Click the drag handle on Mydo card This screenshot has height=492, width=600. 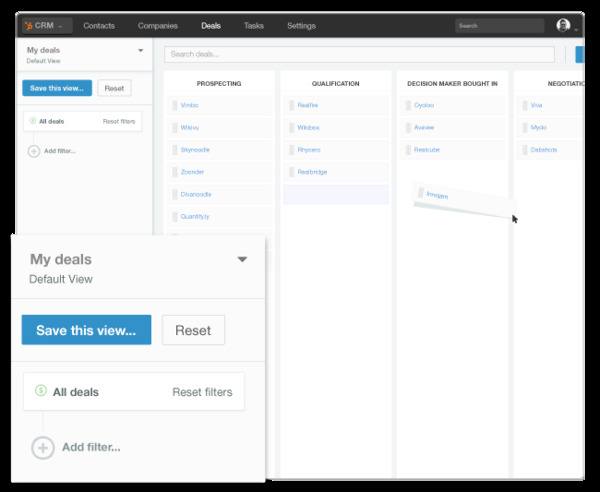tap(525, 127)
